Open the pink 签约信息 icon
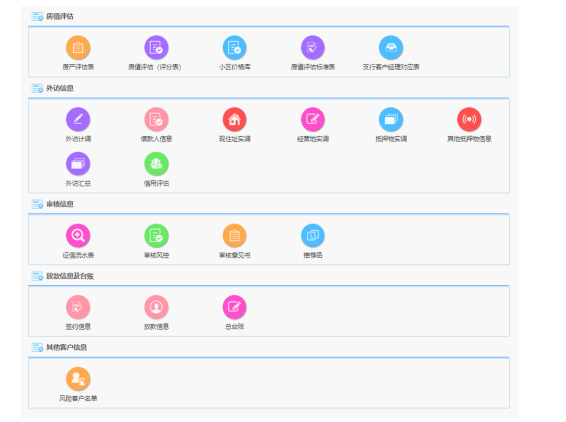Screen dimensions: 566x422 click(78, 307)
